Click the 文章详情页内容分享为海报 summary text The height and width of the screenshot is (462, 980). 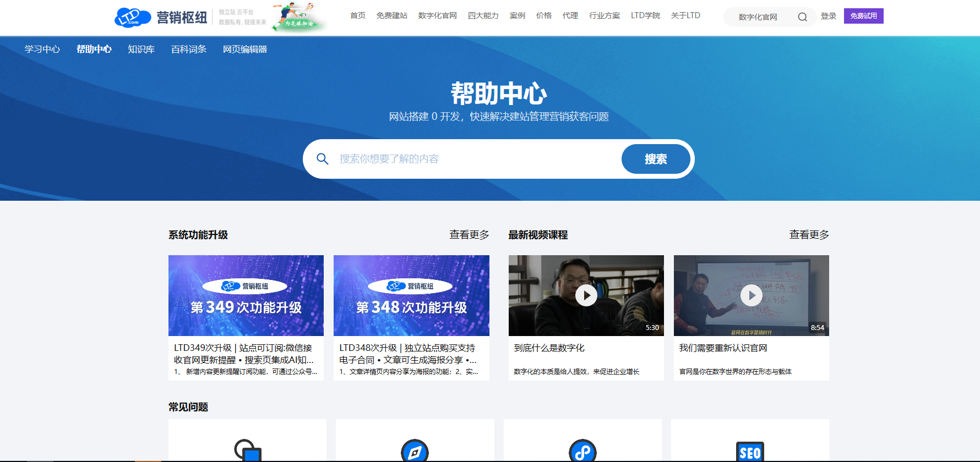409,372
